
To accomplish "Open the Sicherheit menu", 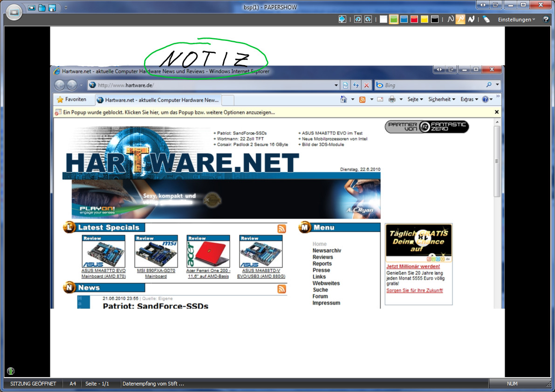I will (442, 99).
